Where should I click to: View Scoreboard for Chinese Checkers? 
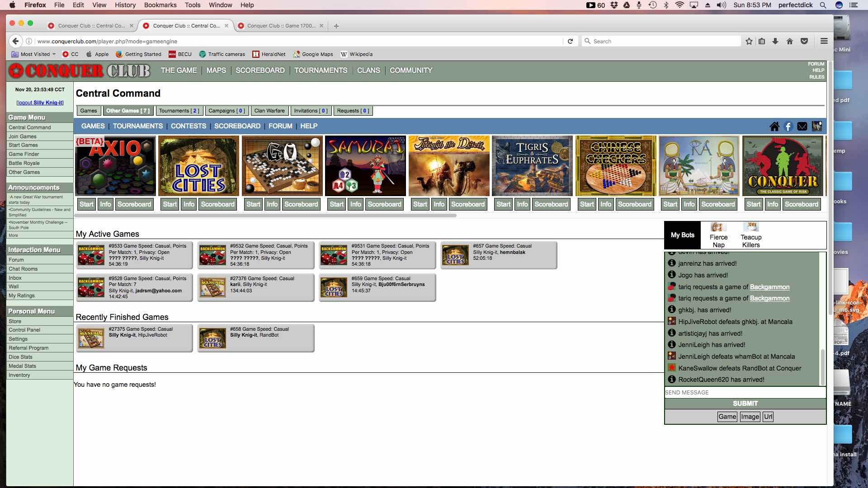(635, 204)
